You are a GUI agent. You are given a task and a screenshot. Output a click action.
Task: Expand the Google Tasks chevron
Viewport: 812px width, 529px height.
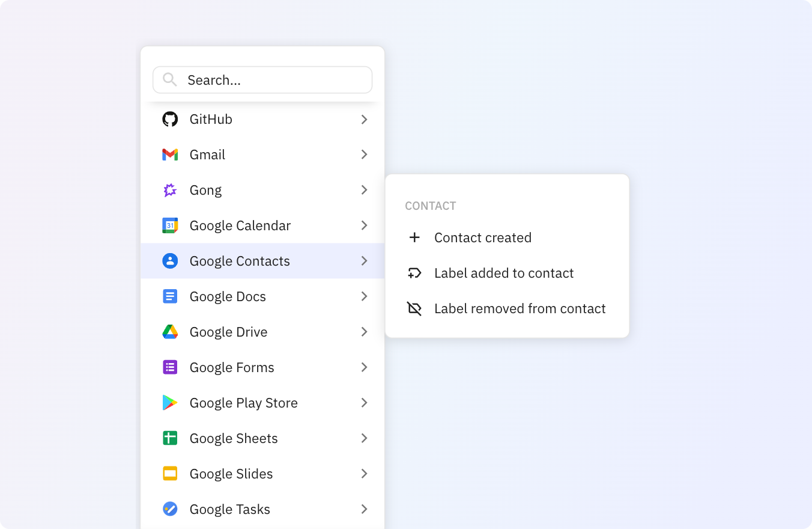(364, 509)
